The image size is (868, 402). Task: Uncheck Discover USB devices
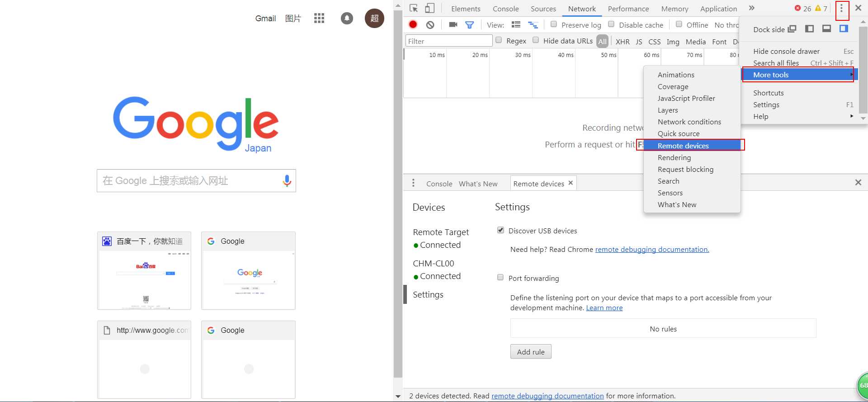point(500,230)
